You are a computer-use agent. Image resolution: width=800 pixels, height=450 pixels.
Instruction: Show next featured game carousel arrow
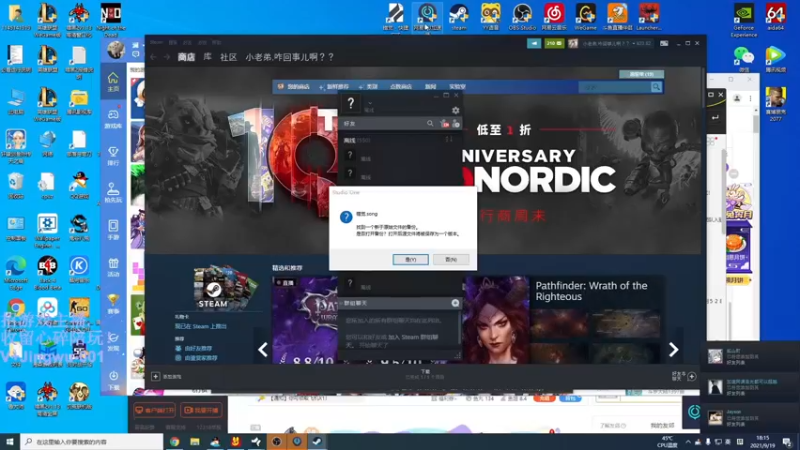[x=673, y=349]
